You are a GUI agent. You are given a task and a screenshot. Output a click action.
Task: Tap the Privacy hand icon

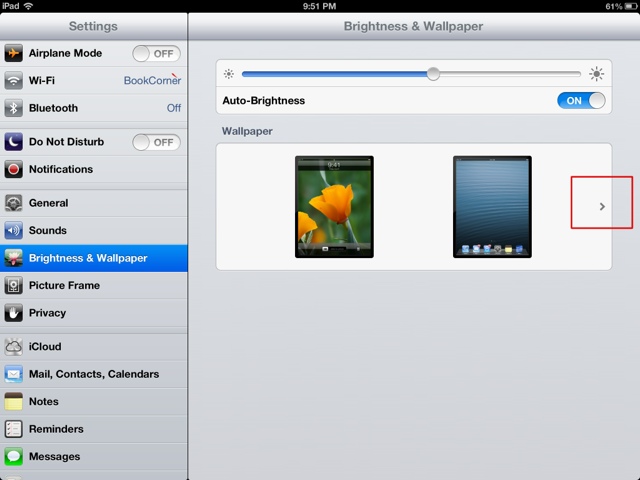pos(13,313)
